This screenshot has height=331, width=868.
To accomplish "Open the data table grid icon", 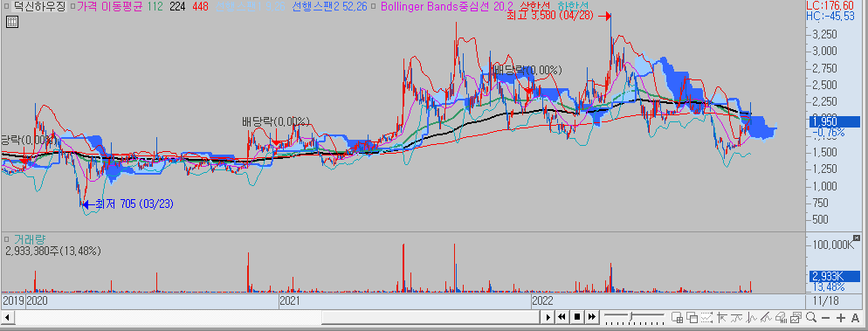I will [x=11, y=22].
